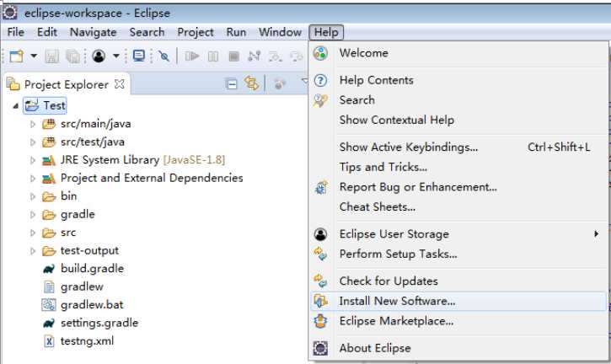Click the Eclipse title bar icon

pyautogui.click(x=10, y=13)
